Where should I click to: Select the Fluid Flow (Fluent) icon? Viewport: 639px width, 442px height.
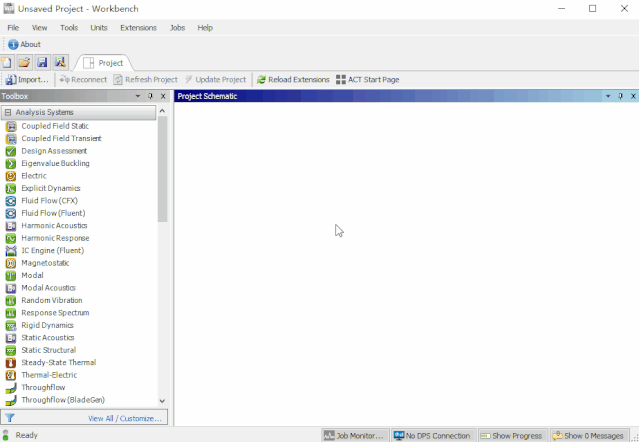pos(11,213)
